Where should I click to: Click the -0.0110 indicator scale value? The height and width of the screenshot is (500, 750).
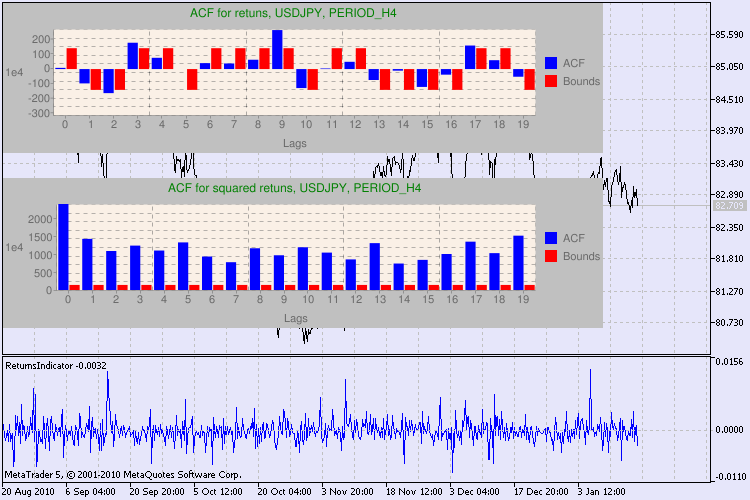click(729, 477)
